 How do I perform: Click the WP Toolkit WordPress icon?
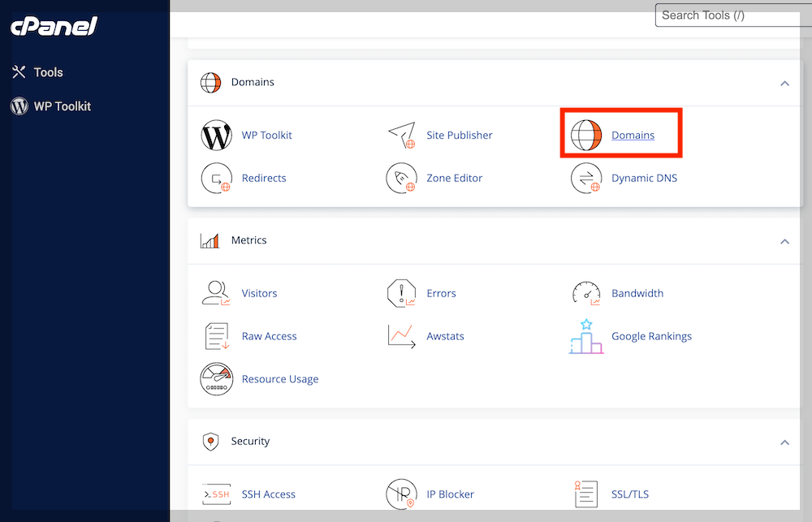[217, 135]
